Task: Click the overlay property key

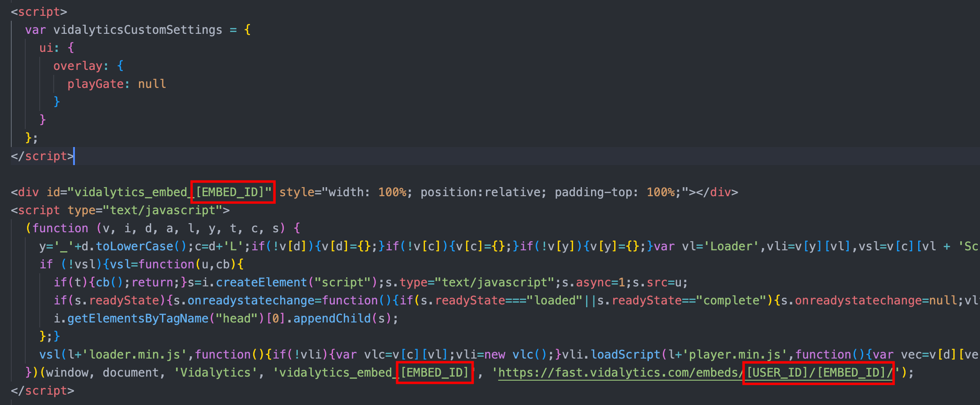Action: tap(78, 66)
